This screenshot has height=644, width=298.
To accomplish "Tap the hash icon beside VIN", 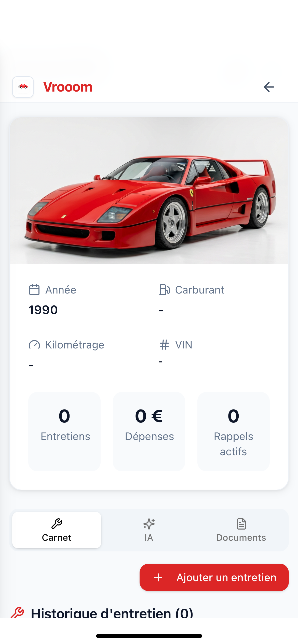I will click(164, 345).
